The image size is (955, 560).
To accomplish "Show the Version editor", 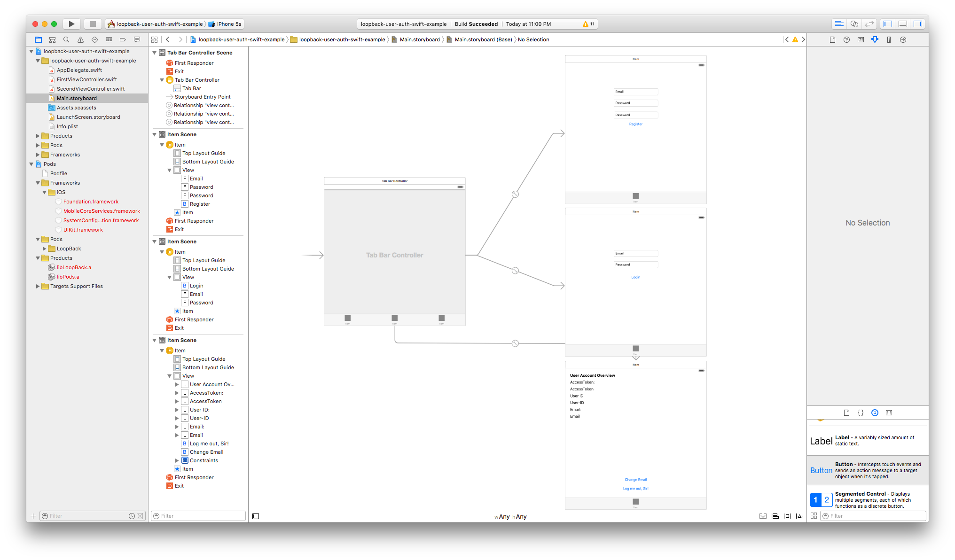I will click(x=869, y=24).
